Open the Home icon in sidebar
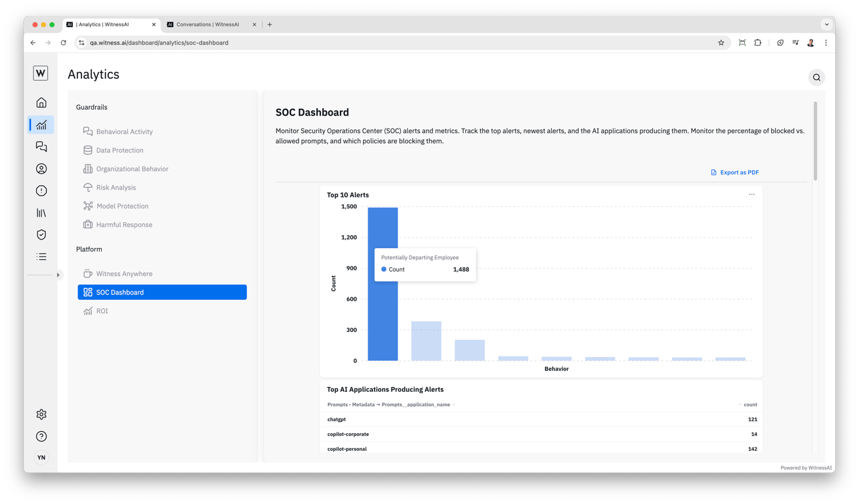This screenshot has width=859, height=504. coord(41,103)
